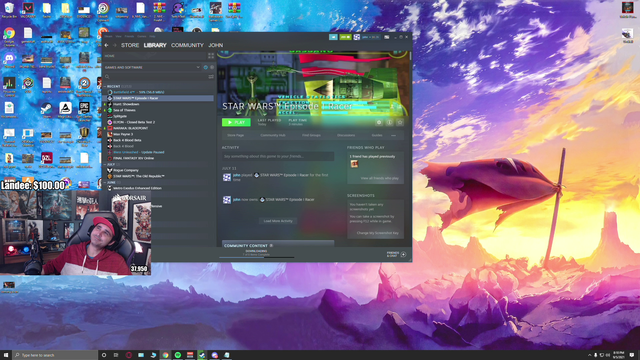Click the library search field

[x=155, y=77]
